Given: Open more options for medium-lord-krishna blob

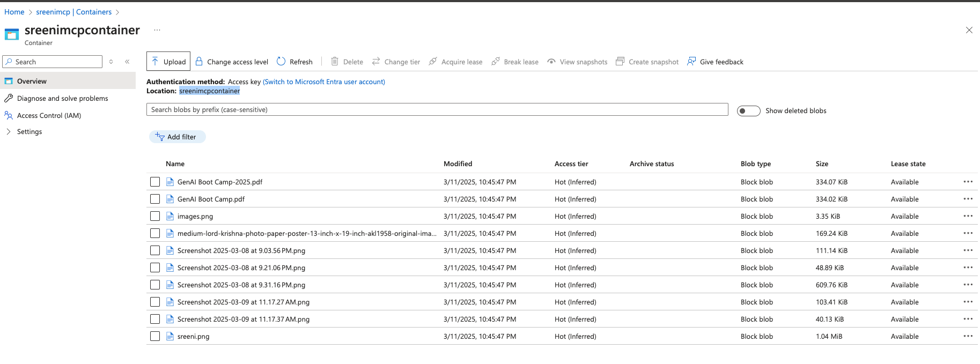Looking at the screenshot, I should coord(968,233).
